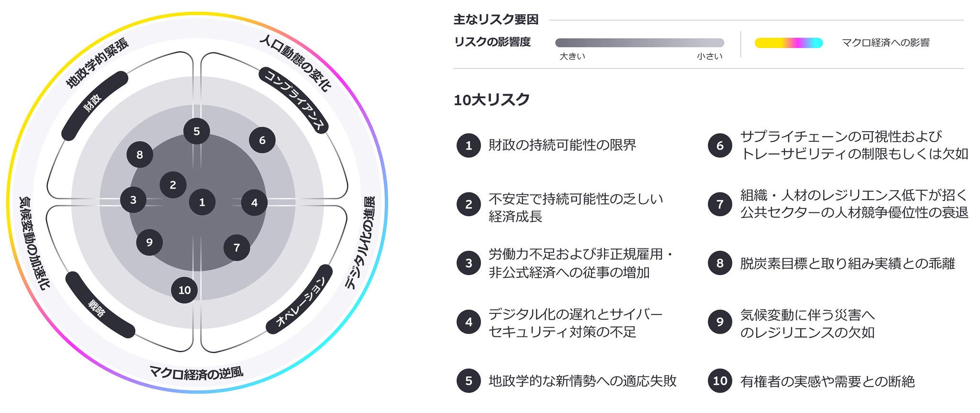Click the オペレーション category pill
Screen dimensions: 980x413
(x=300, y=300)
